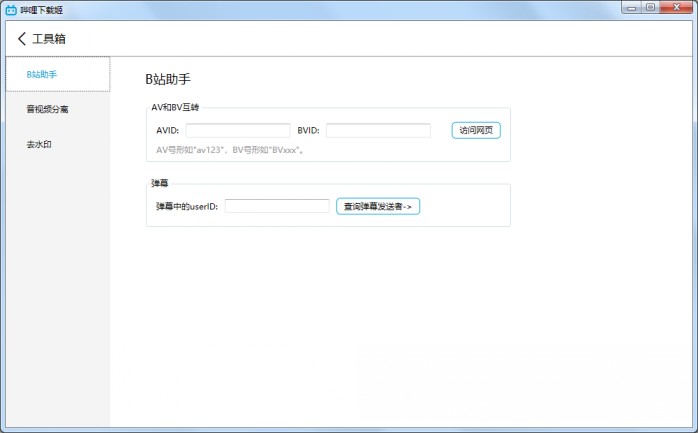
Task: Switch to the 去水印 sidebar tab
Action: (58, 144)
